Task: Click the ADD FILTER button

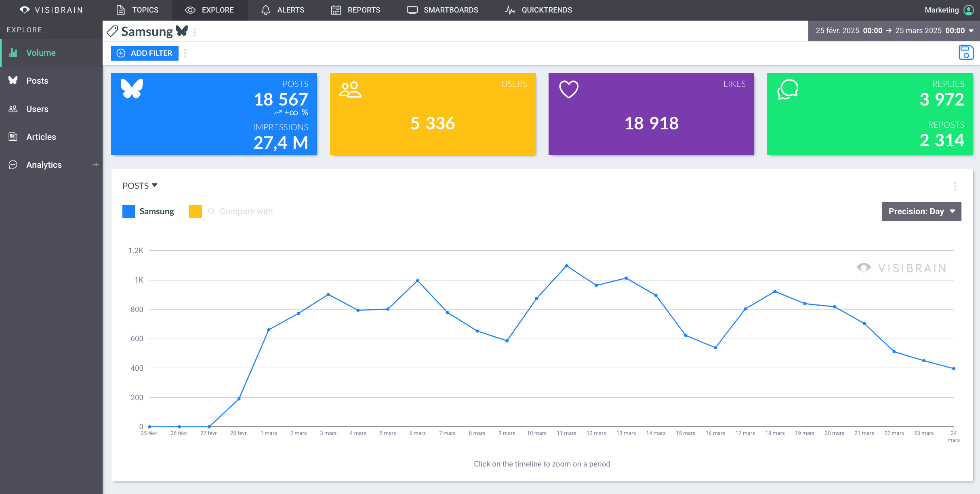Action: (145, 53)
